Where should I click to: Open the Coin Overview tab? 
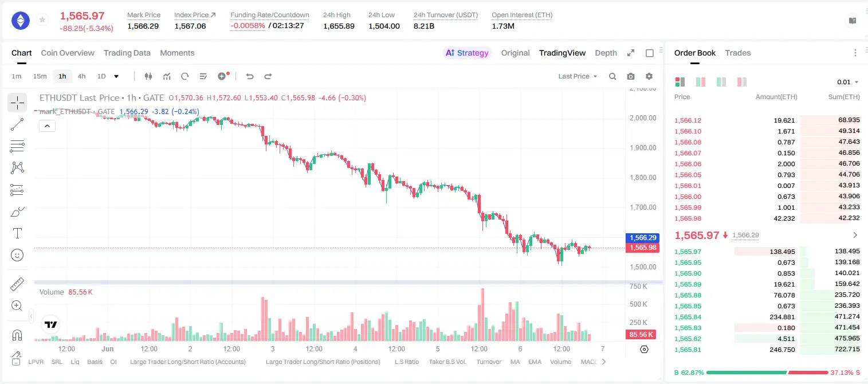pos(68,53)
